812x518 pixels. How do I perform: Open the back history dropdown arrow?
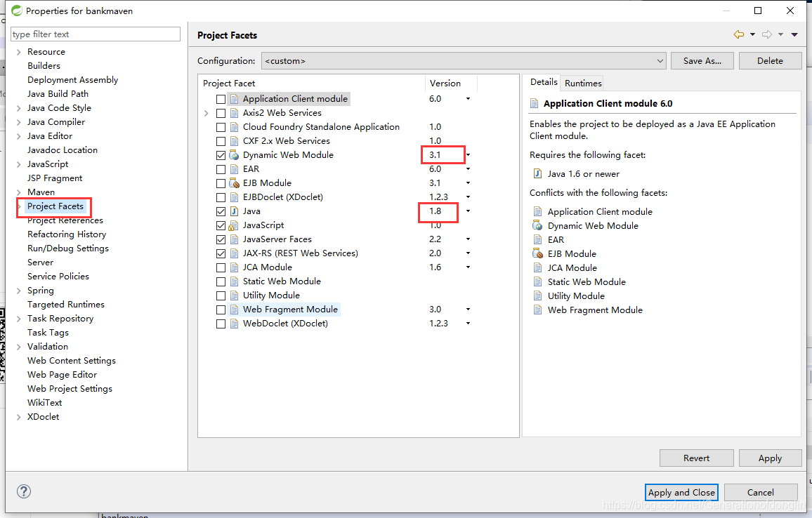pyautogui.click(x=752, y=34)
